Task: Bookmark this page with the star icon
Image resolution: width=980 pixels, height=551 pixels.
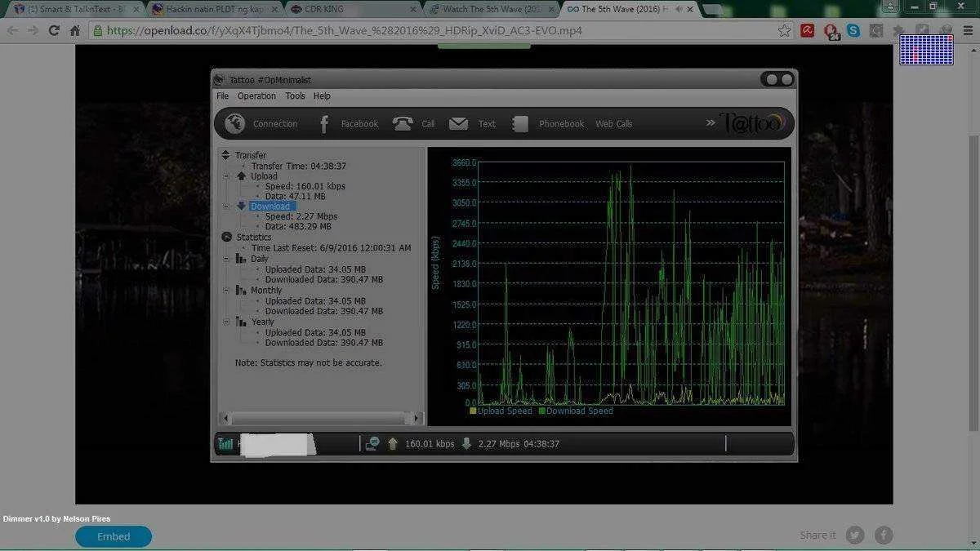Action: pyautogui.click(x=784, y=30)
